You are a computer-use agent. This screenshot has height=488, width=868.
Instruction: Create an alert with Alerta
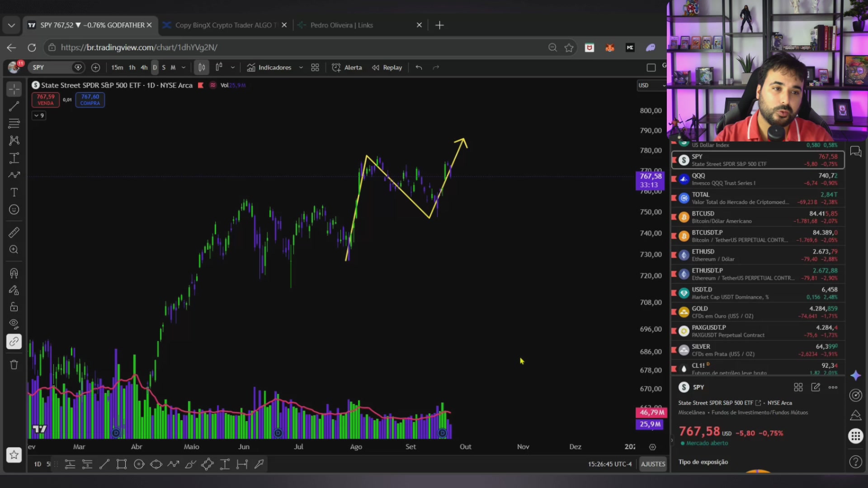pos(347,67)
